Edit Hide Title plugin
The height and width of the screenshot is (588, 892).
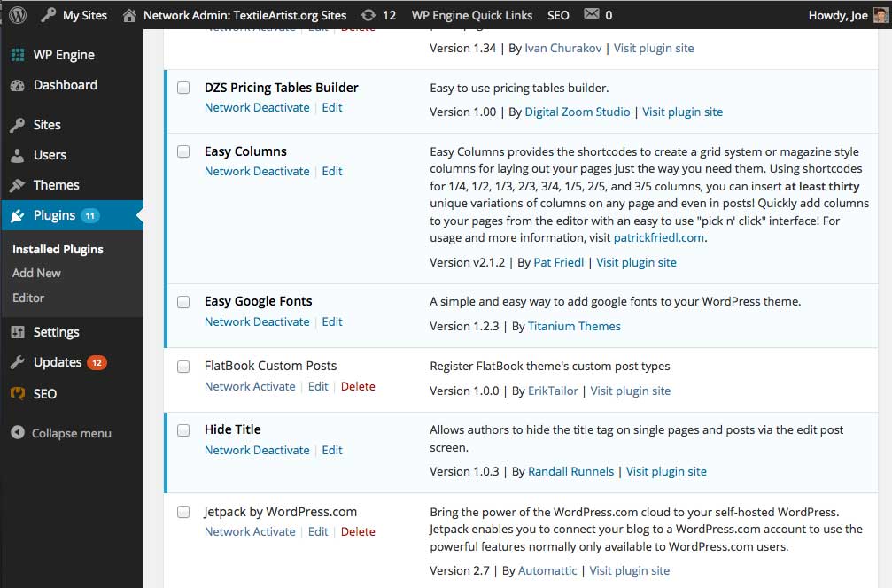tap(332, 451)
